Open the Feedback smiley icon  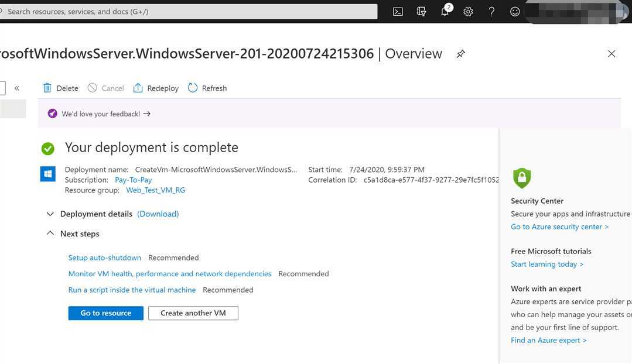click(x=515, y=12)
